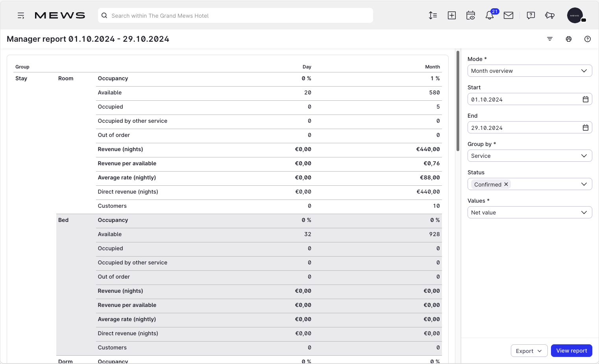
Task: Open the main navigation menu icon
Action: (21, 16)
